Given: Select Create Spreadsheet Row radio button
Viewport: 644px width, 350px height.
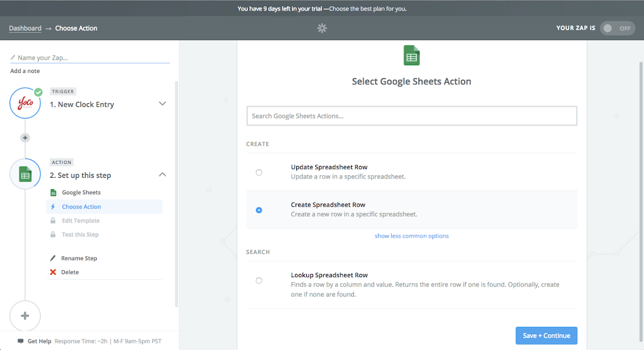Looking at the screenshot, I should (x=259, y=210).
